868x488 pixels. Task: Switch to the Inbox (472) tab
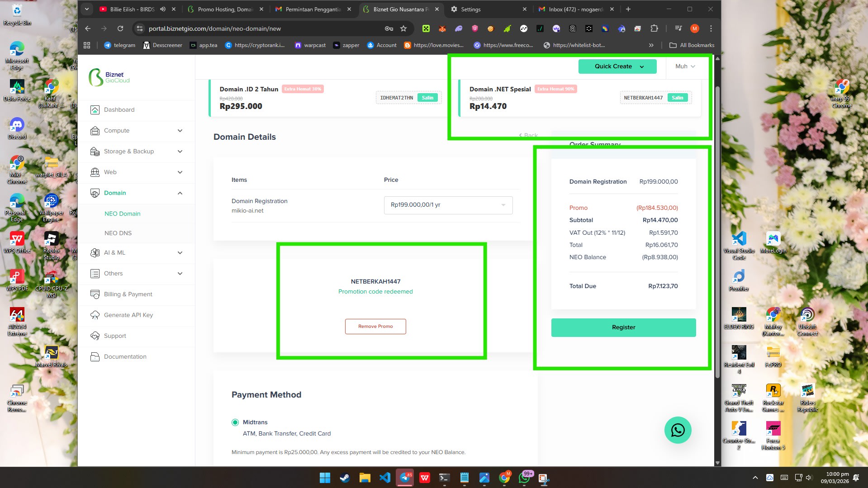click(x=577, y=9)
